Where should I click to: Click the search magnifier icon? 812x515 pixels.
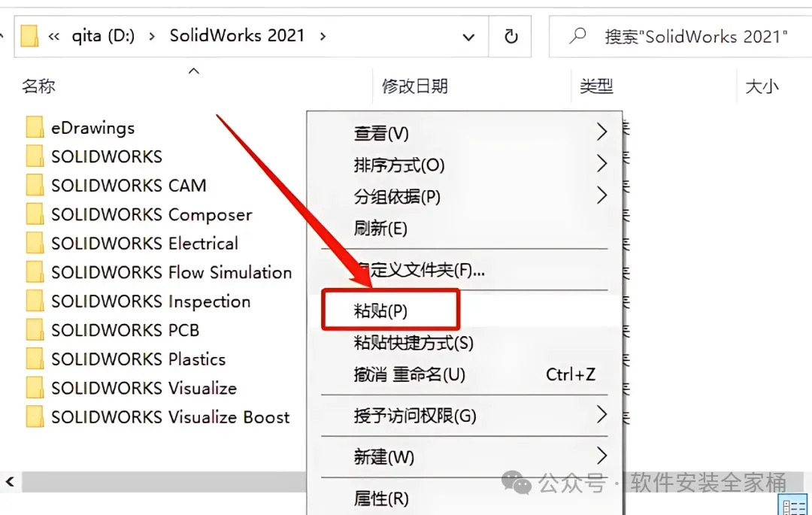tap(577, 36)
